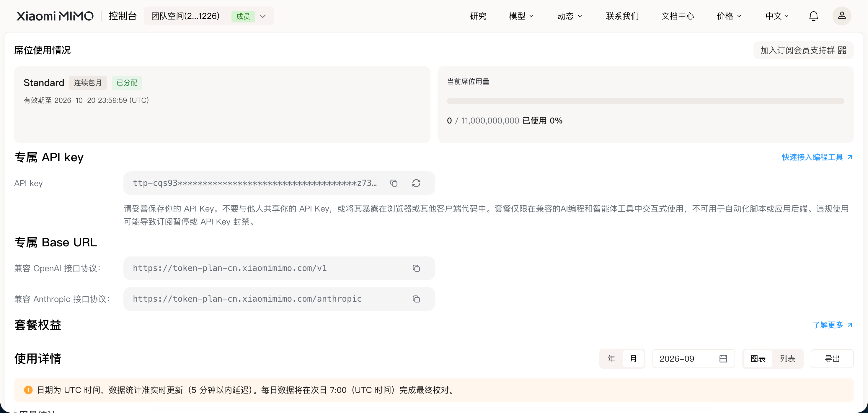Click the Anthropic base URL text field

click(279, 299)
